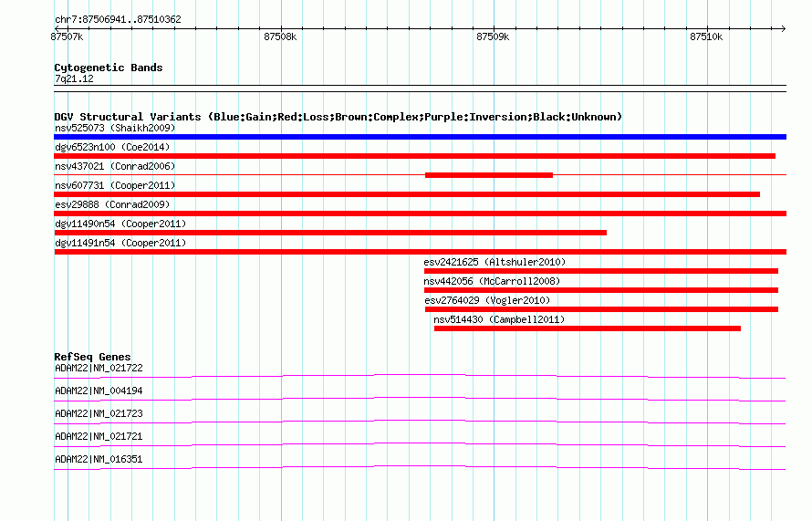The width and height of the screenshot is (812, 521).
Task: Open ADAM22|NM_021722 gene label
Action: 99,369
